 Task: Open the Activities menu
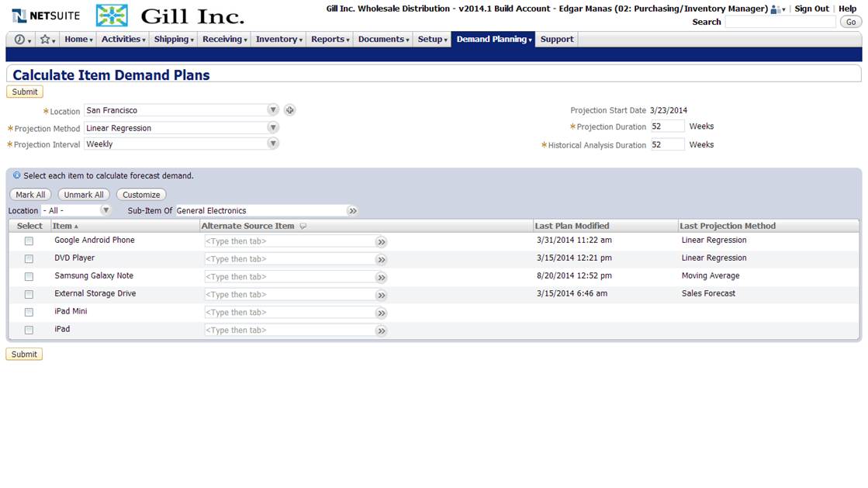123,40
